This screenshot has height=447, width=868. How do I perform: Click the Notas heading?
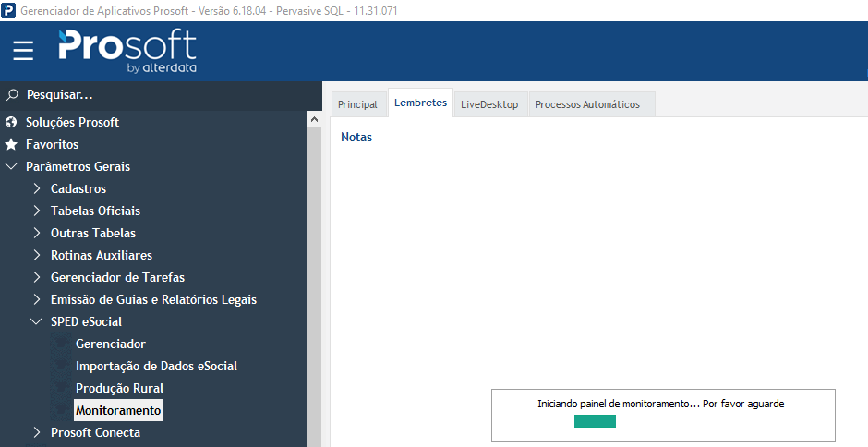point(356,137)
